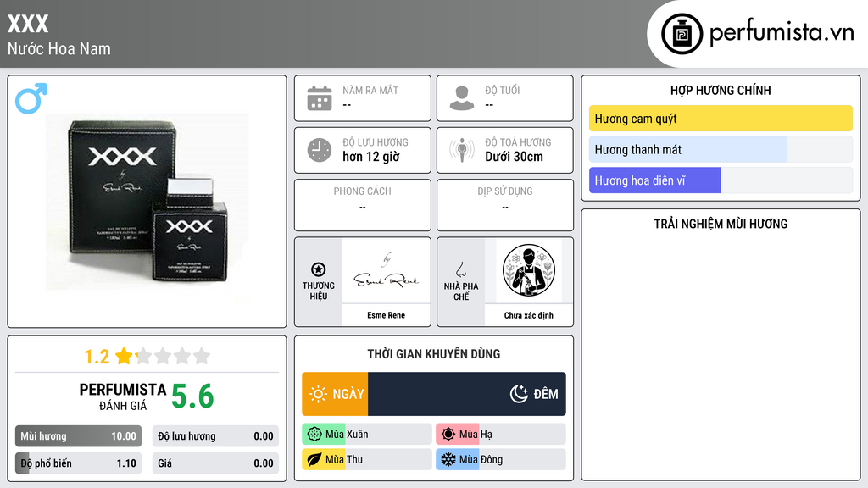868x488 pixels.
Task: Click the clock icon beside Độ lưu hương
Action: point(320,150)
